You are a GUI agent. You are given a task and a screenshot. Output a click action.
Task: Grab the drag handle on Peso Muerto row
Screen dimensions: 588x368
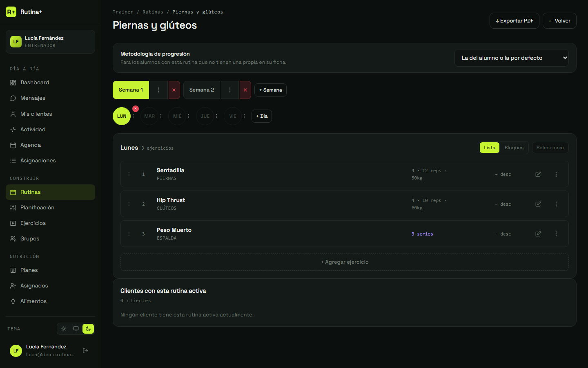[129, 234]
